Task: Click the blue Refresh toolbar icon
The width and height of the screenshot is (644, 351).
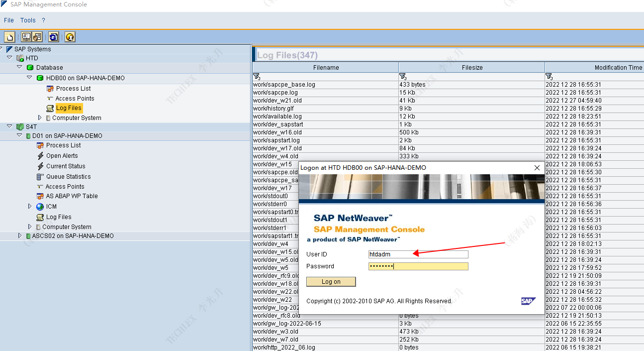Action: pyautogui.click(x=54, y=37)
